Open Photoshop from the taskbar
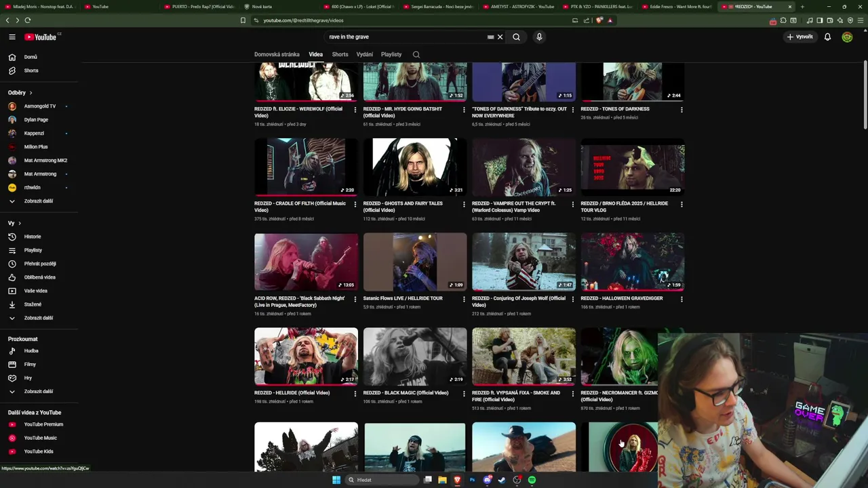868x488 pixels. (x=472, y=480)
